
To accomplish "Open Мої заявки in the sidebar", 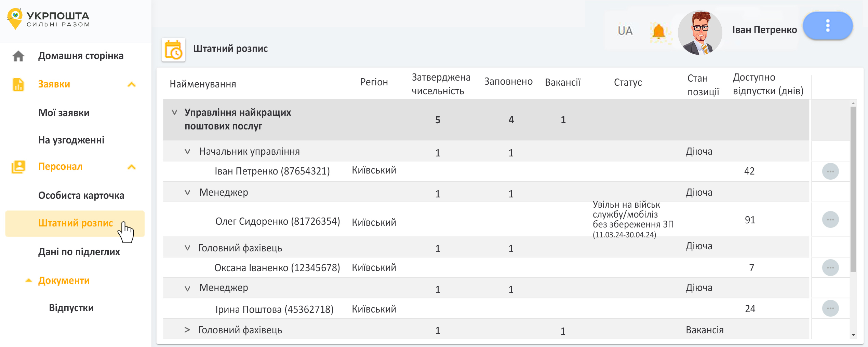I will click(x=64, y=113).
